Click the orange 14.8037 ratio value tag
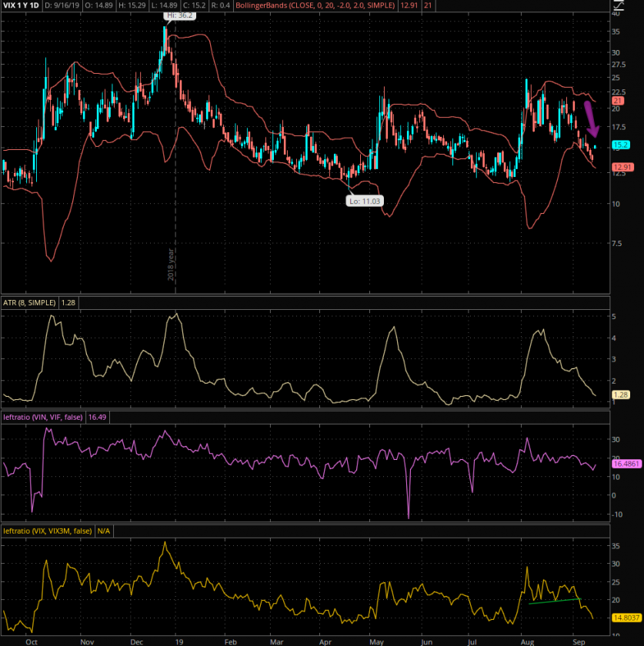 [626, 616]
